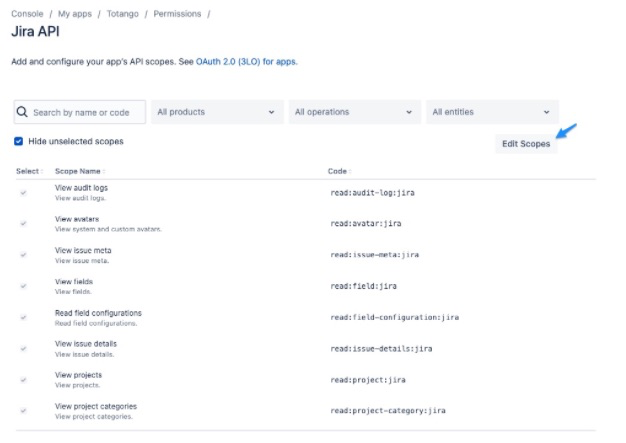Screen dimensions: 626x443
Task: Click the code read:field:jira
Action: click(363, 286)
